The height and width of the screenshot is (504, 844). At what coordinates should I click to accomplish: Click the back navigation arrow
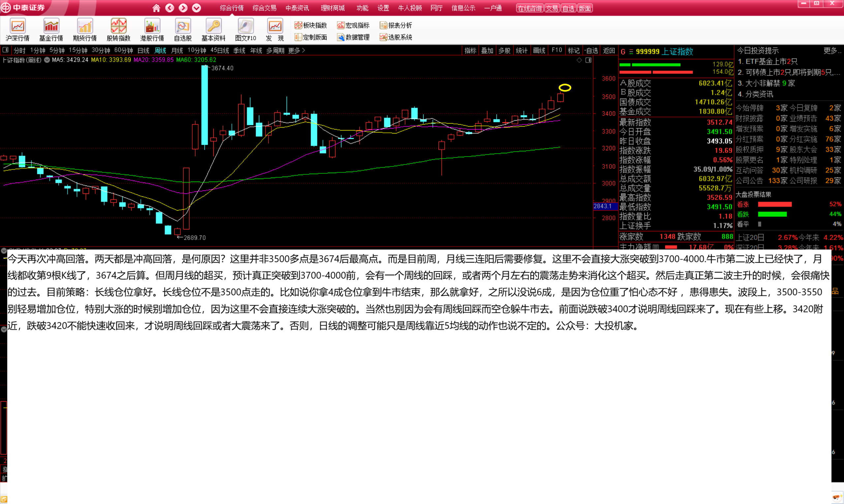(x=170, y=8)
